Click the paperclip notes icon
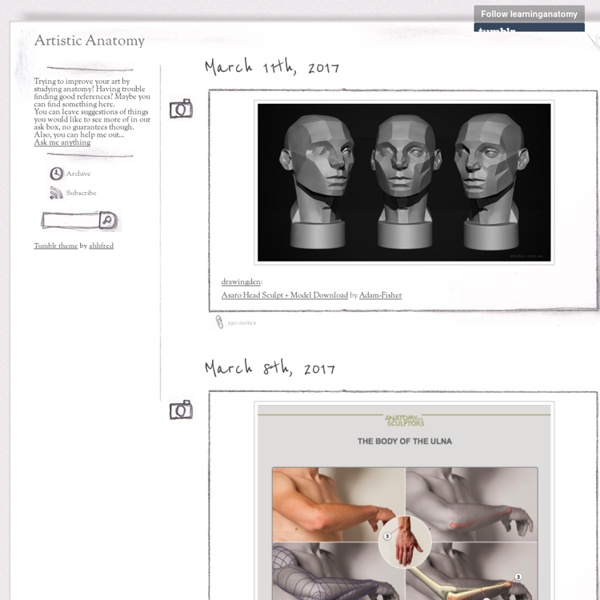 click(219, 322)
